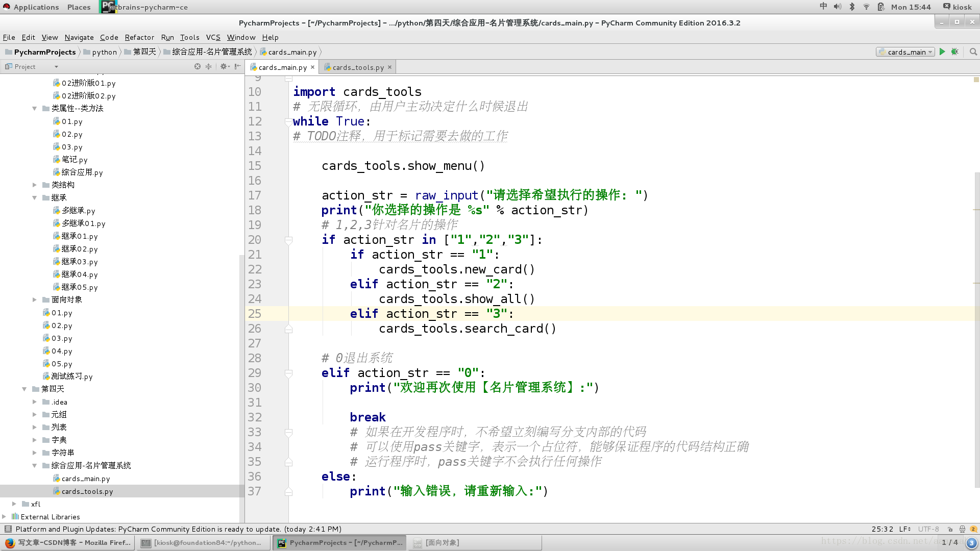Open the Refactor menu
980x551 pixels.
[139, 37]
